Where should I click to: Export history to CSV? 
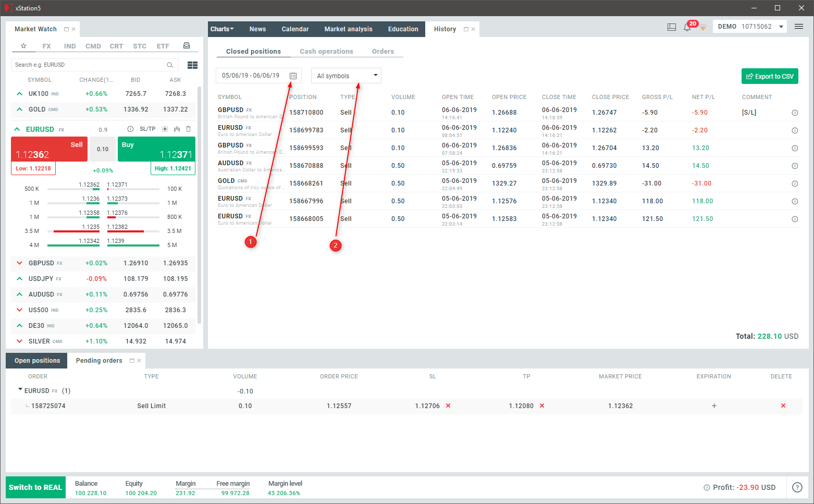pyautogui.click(x=770, y=76)
